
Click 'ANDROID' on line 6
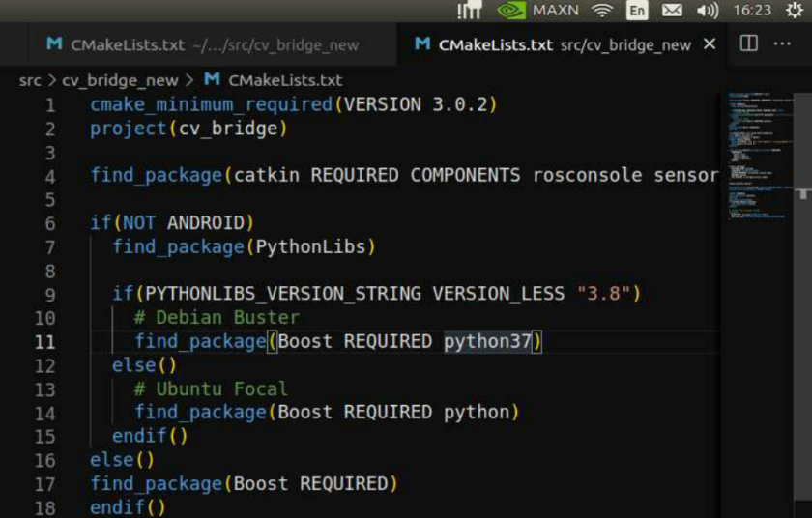tap(206, 223)
